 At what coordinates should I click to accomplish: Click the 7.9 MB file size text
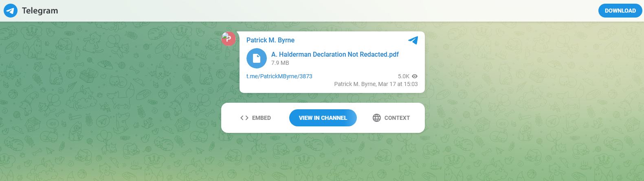click(x=280, y=63)
